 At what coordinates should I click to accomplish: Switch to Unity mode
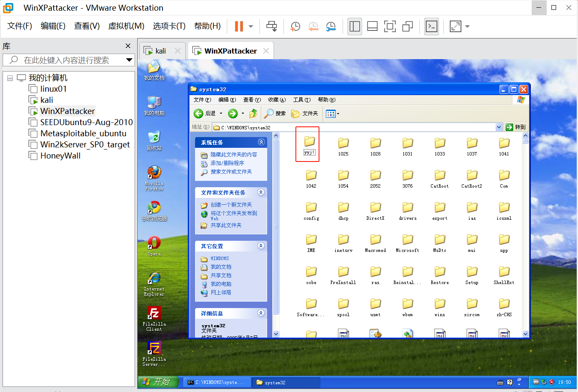(407, 26)
